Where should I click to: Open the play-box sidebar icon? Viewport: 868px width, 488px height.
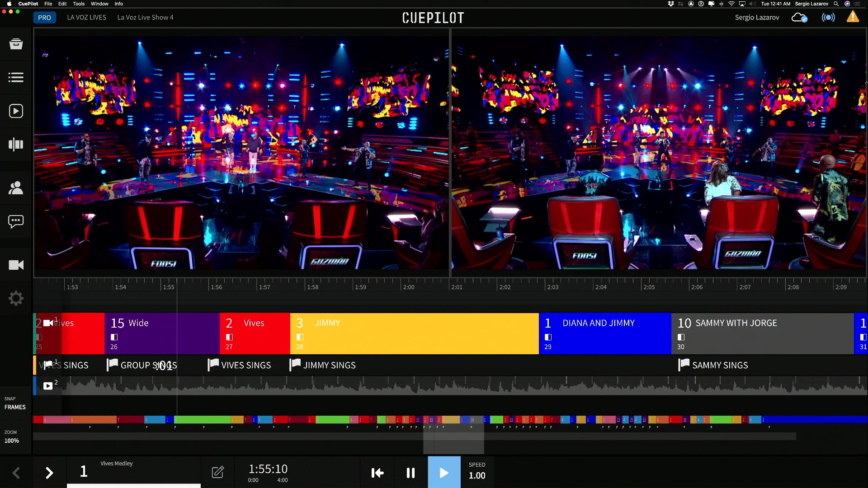coord(16,111)
